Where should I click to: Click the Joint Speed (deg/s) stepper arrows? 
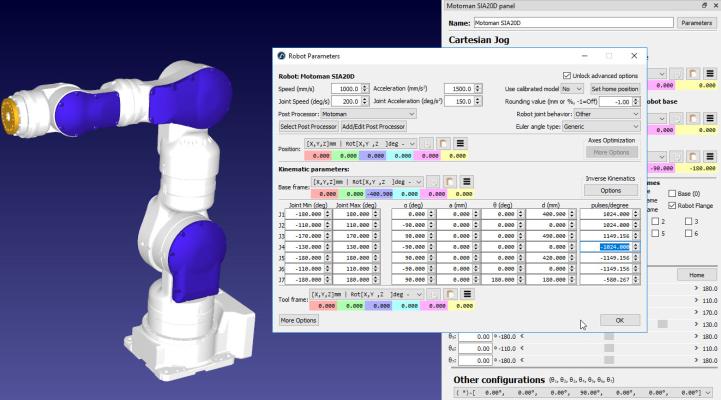365,101
